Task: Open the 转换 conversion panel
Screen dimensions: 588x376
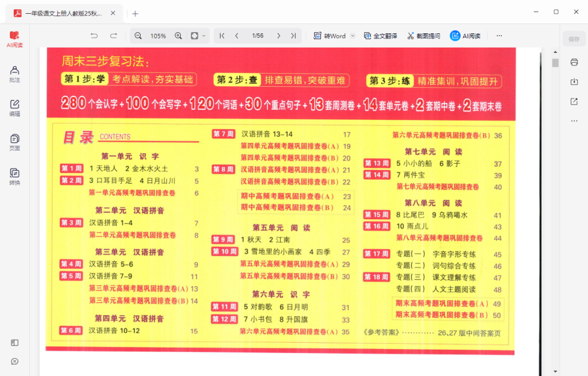Action: pos(14,174)
